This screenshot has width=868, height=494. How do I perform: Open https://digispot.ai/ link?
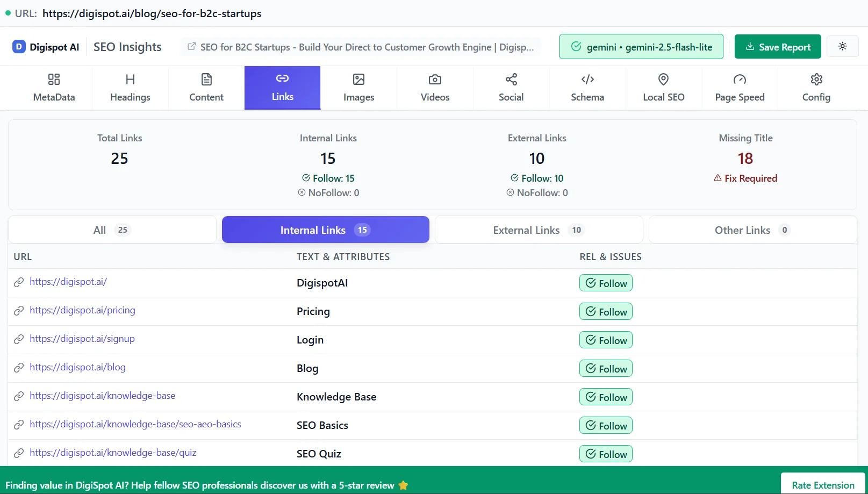point(68,282)
